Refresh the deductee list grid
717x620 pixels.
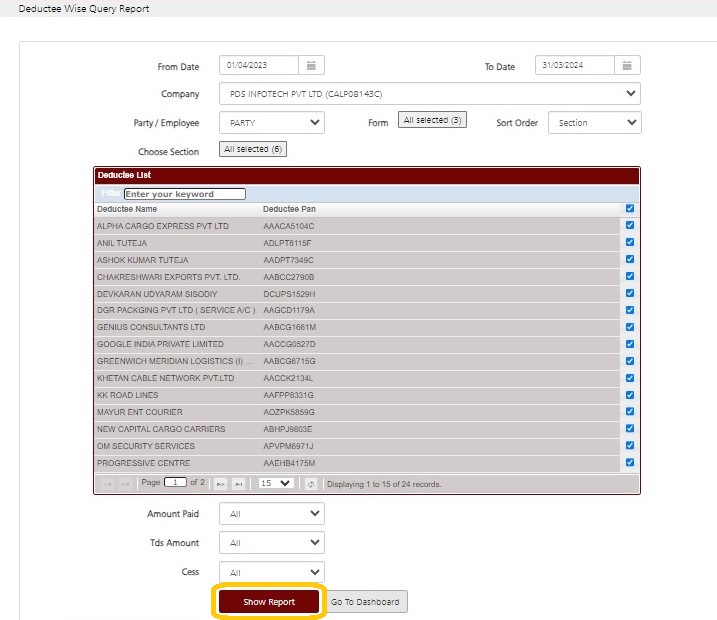coord(310,484)
